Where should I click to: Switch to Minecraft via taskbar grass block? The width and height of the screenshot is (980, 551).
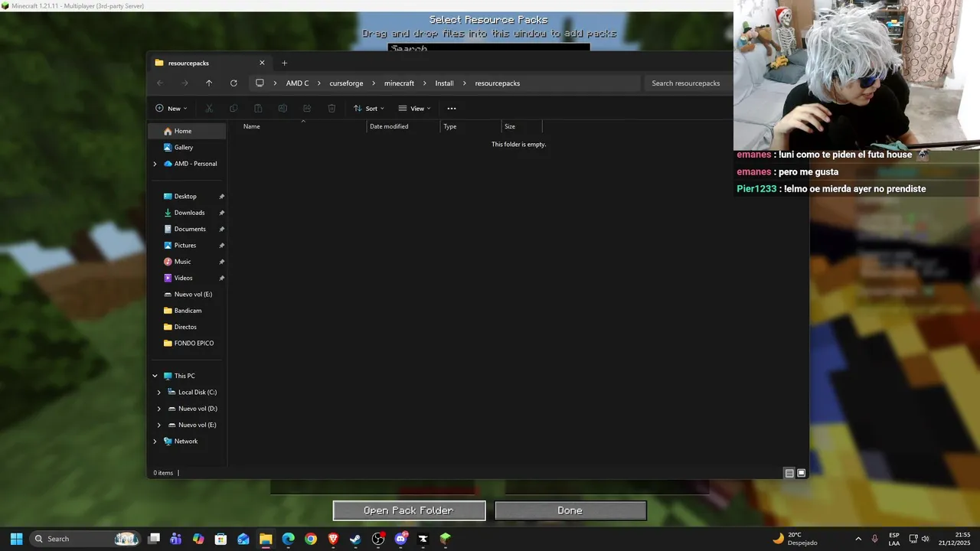pos(446,539)
